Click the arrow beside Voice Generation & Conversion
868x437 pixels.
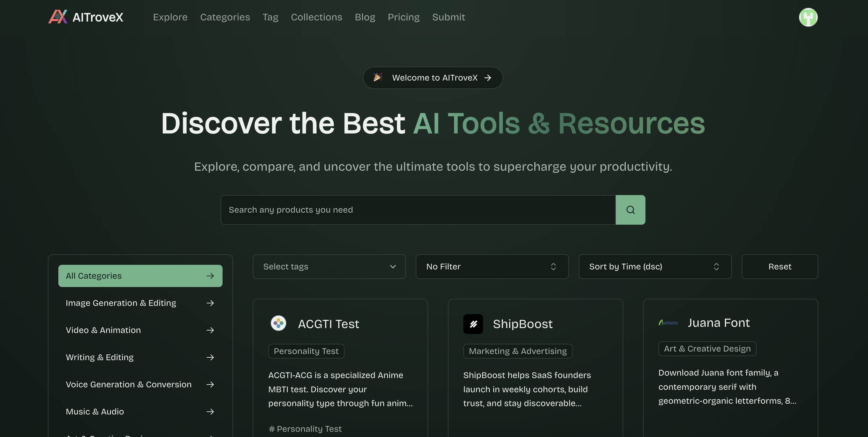pyautogui.click(x=210, y=385)
